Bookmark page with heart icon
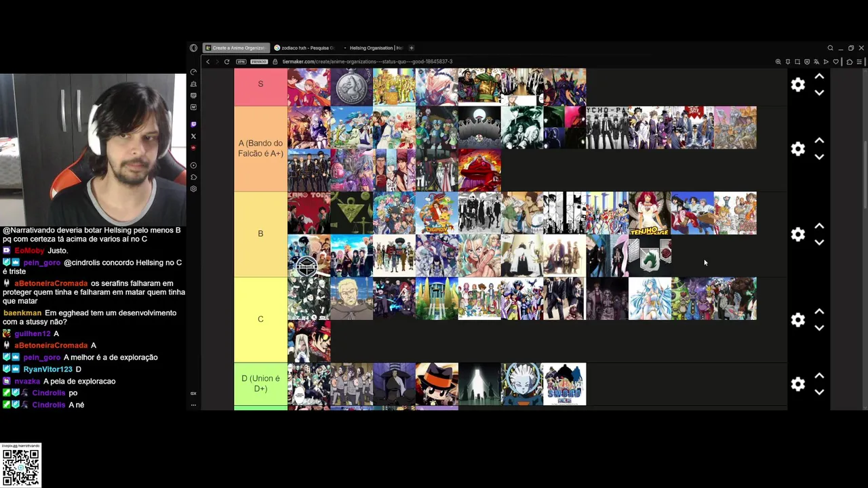This screenshot has height=488, width=868. [836, 62]
